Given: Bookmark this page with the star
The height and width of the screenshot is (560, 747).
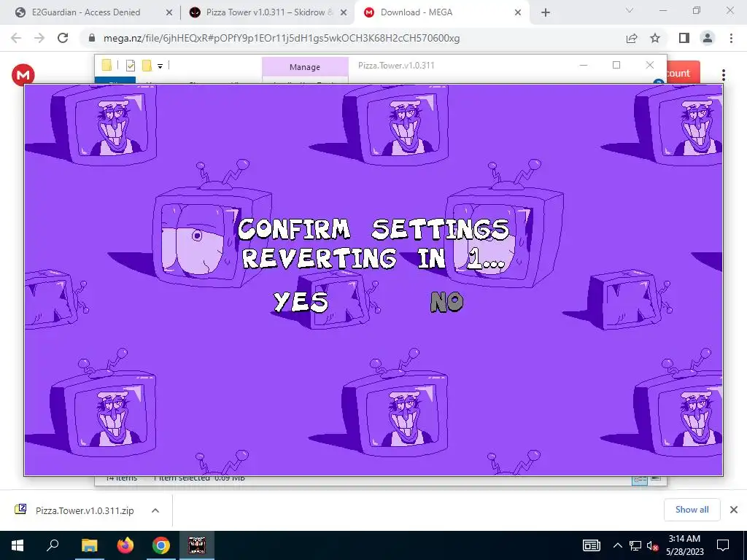Looking at the screenshot, I should pyautogui.click(x=655, y=38).
